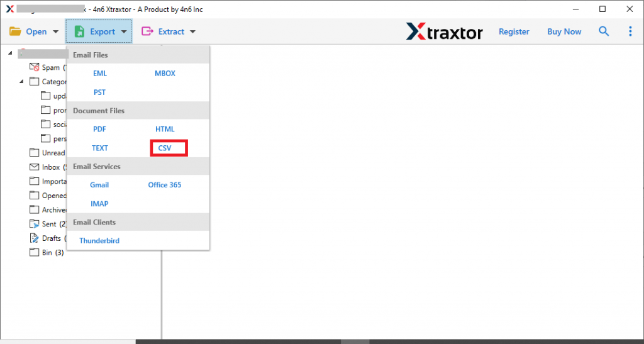Collapse the root account tree node
The width and height of the screenshot is (644, 344).
tap(10, 53)
